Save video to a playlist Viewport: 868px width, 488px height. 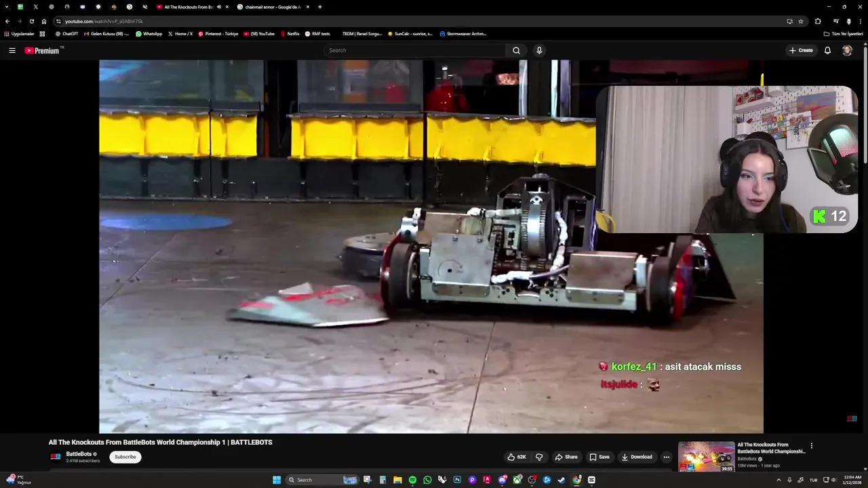click(x=599, y=457)
